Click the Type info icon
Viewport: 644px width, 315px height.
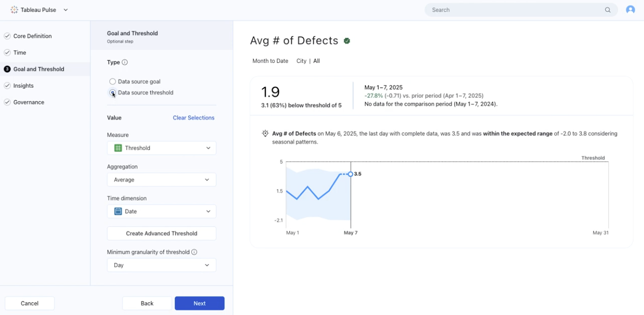(125, 62)
